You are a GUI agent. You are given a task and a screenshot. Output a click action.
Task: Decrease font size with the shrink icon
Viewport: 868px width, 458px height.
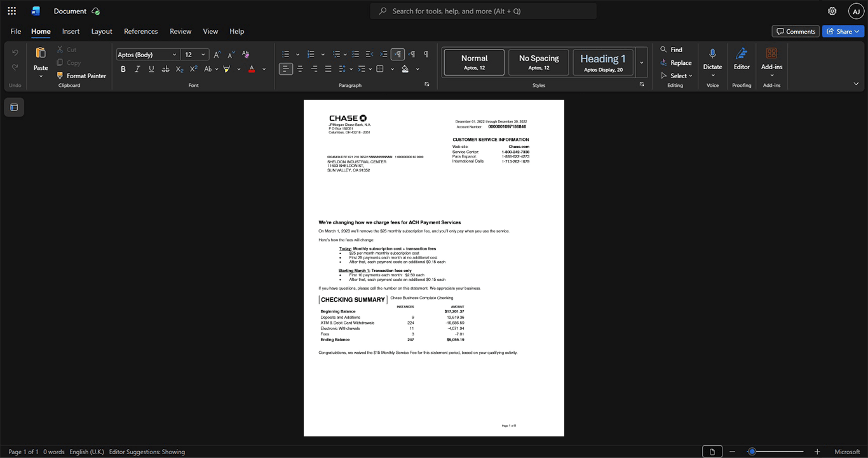(231, 55)
